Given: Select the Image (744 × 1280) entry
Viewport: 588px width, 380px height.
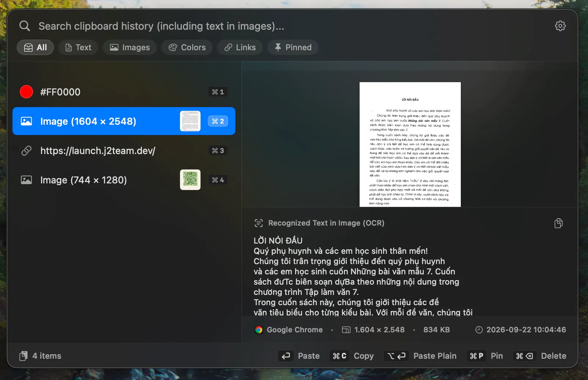Looking at the screenshot, I should [124, 180].
